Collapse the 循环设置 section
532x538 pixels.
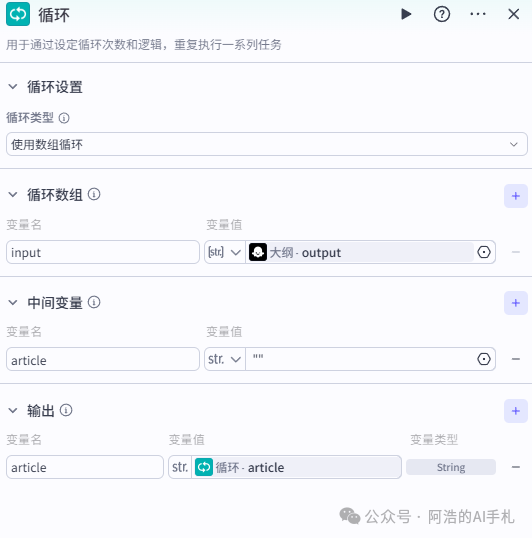pyautogui.click(x=13, y=86)
